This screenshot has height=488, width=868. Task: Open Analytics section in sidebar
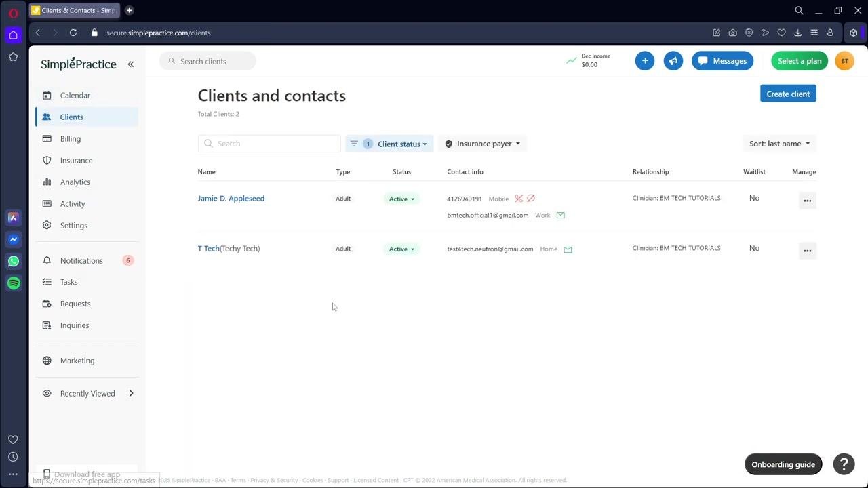tap(87, 182)
